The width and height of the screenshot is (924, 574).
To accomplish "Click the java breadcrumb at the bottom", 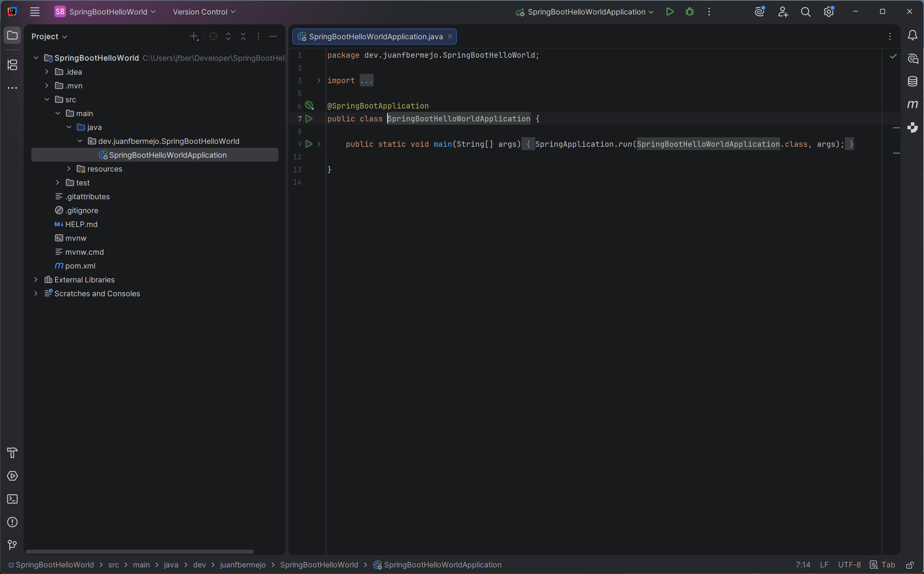I will [171, 564].
